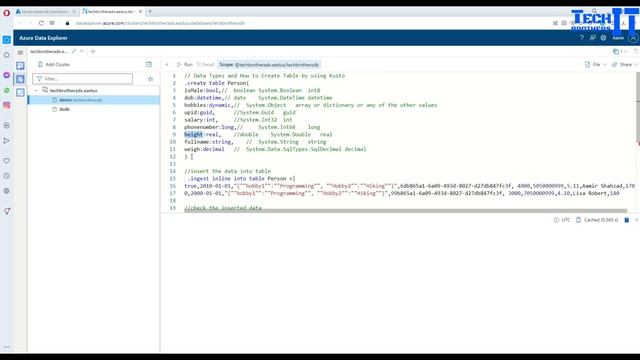Run the query
The height and width of the screenshot is (360, 640).
[x=184, y=64]
